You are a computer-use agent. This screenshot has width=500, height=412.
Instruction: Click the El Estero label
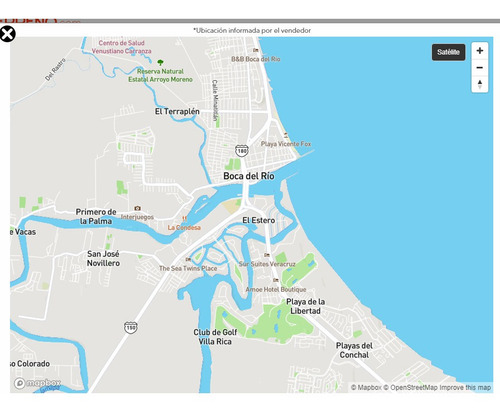[x=259, y=220]
